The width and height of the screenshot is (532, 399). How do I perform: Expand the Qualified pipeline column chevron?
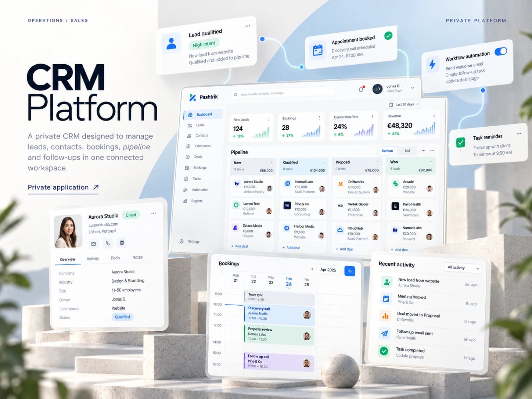coord(324,162)
